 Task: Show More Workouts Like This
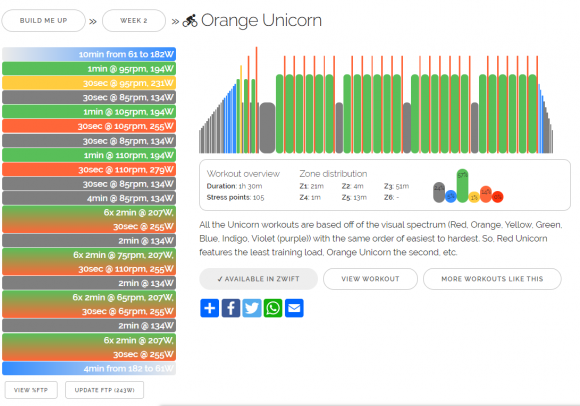pyautogui.click(x=492, y=279)
